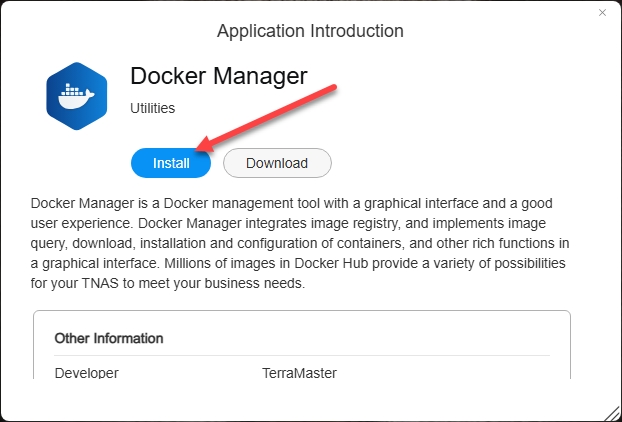
Task: Click the "Utilities" category label
Action: [x=153, y=108]
